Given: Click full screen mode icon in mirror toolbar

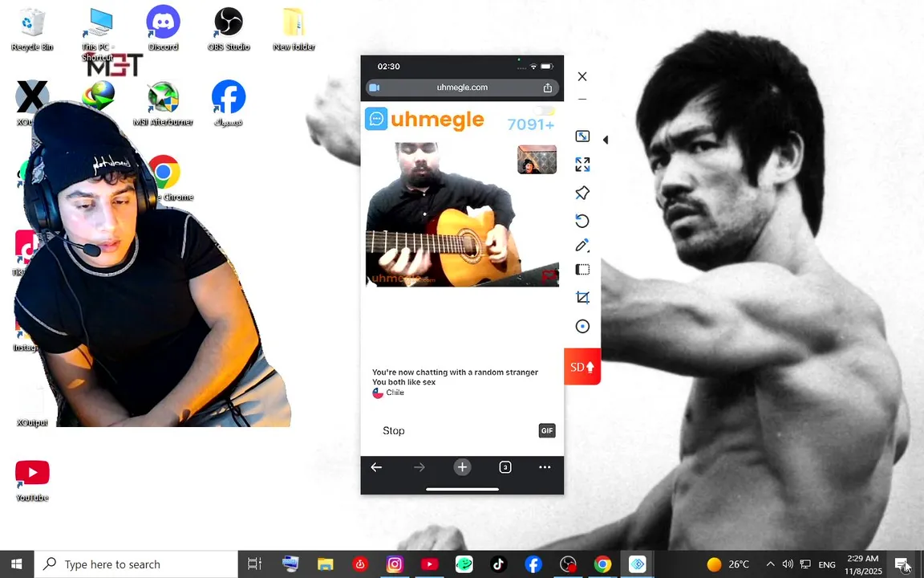Looking at the screenshot, I should pyautogui.click(x=582, y=136).
